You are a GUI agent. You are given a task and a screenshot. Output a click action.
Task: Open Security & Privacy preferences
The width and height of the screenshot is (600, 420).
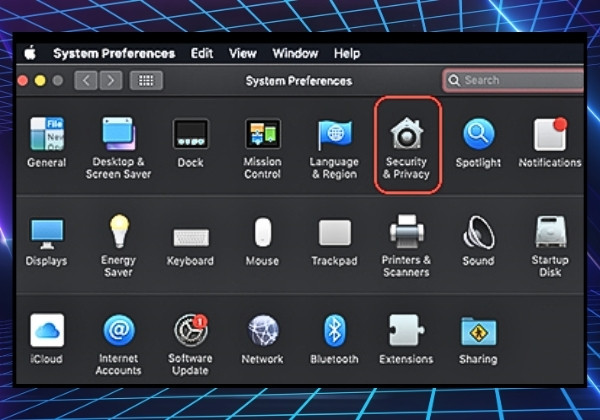[407, 148]
